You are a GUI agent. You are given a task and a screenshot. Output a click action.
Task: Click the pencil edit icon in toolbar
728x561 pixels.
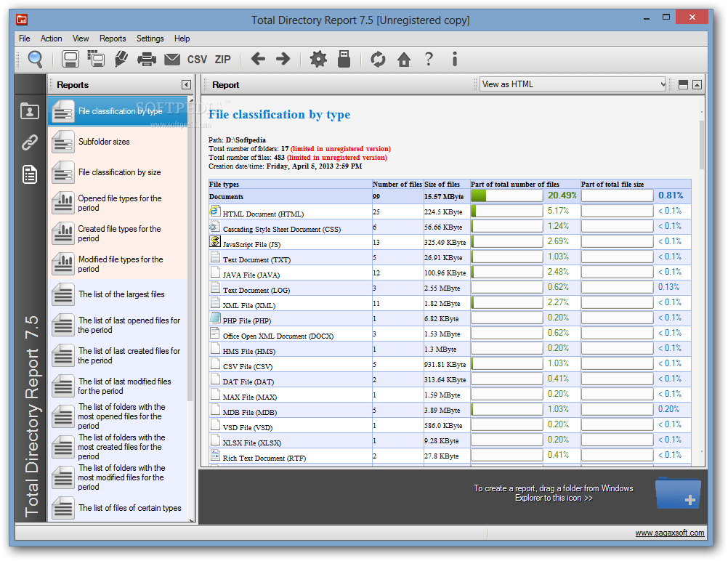121,59
